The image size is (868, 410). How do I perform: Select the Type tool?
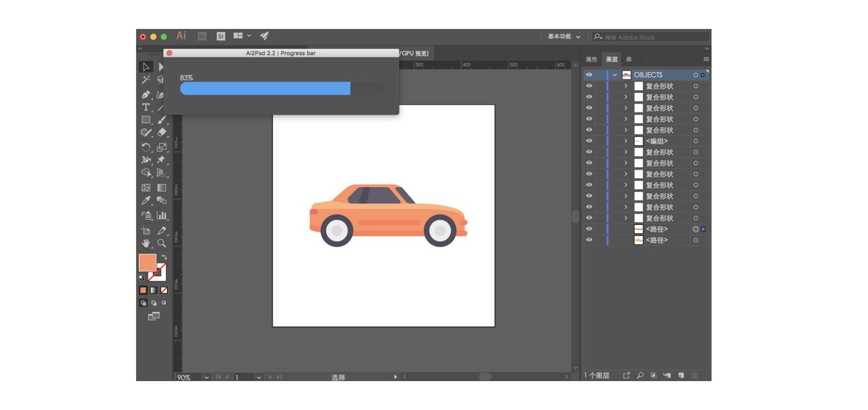[x=146, y=107]
